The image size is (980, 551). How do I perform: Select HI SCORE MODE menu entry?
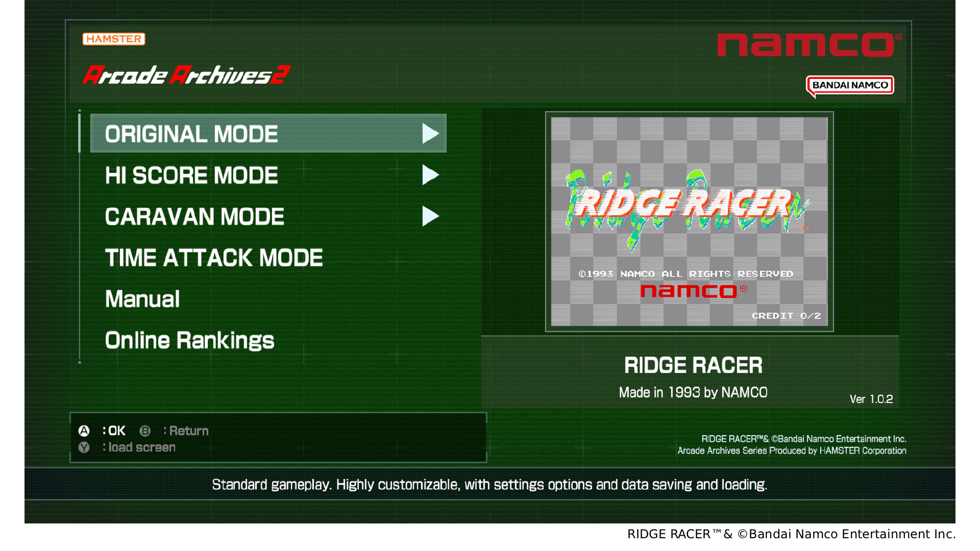tap(268, 175)
